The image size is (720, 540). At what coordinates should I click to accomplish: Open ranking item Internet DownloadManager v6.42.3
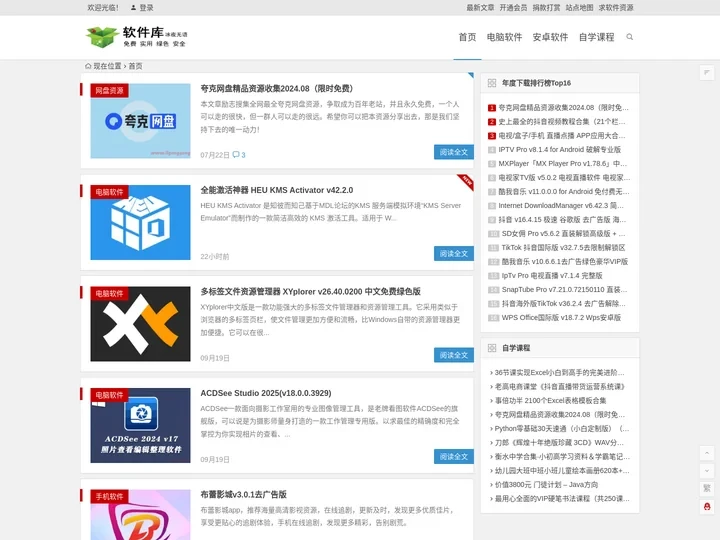point(561,205)
